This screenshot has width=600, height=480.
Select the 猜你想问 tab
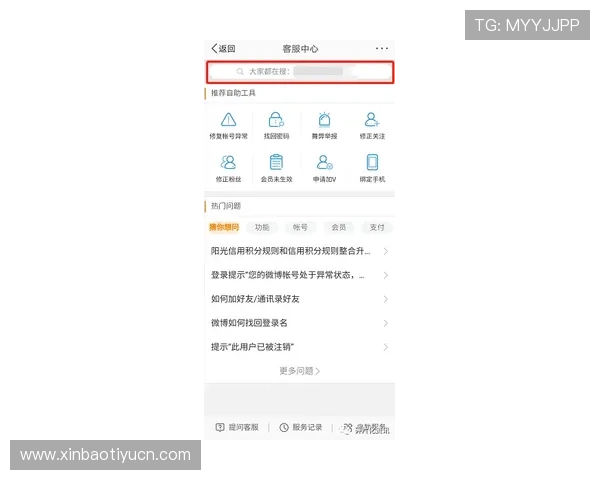(224, 227)
